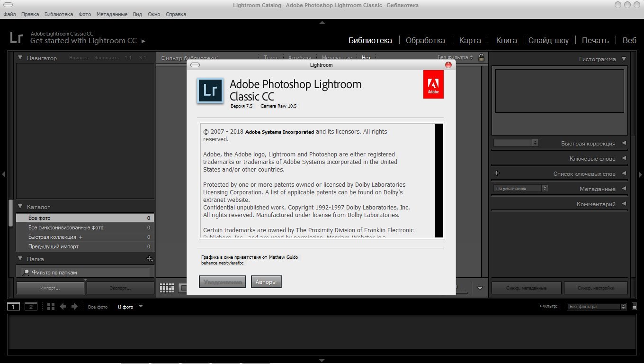This screenshot has height=364, width=644.
Task: Click the plus icon beside Список ключевых слов
Action: (497, 173)
